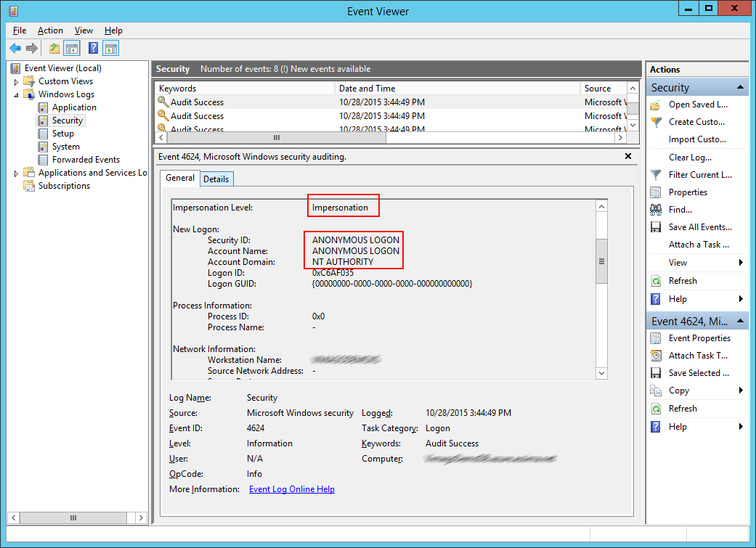Select the General tab
756x548 pixels.
[180, 178]
